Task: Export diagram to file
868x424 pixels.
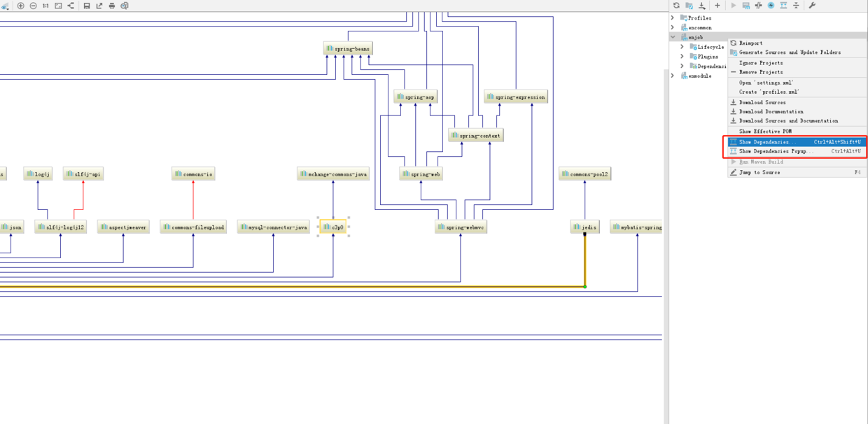Action: click(99, 6)
